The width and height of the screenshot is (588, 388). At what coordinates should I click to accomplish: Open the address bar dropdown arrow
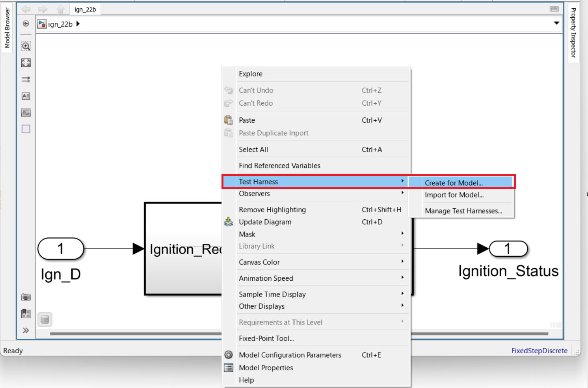556,23
